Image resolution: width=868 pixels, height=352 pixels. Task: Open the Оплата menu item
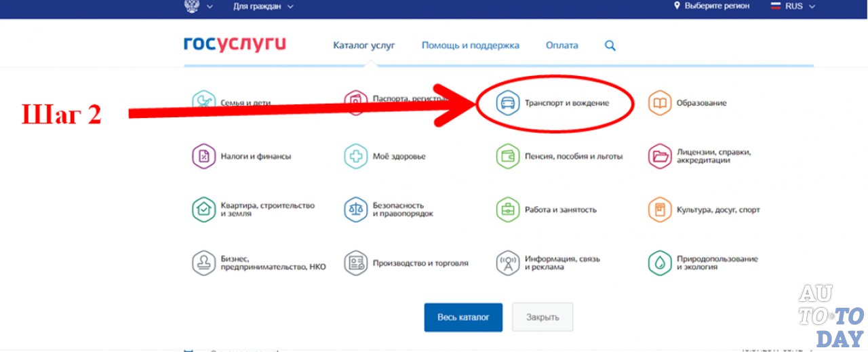562,45
